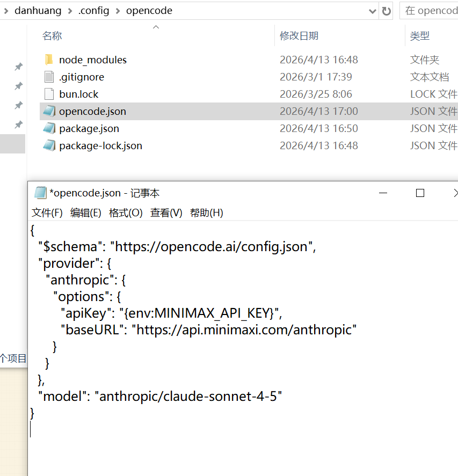Click the opencode.json file icon
This screenshot has width=458, height=476.
(x=49, y=112)
